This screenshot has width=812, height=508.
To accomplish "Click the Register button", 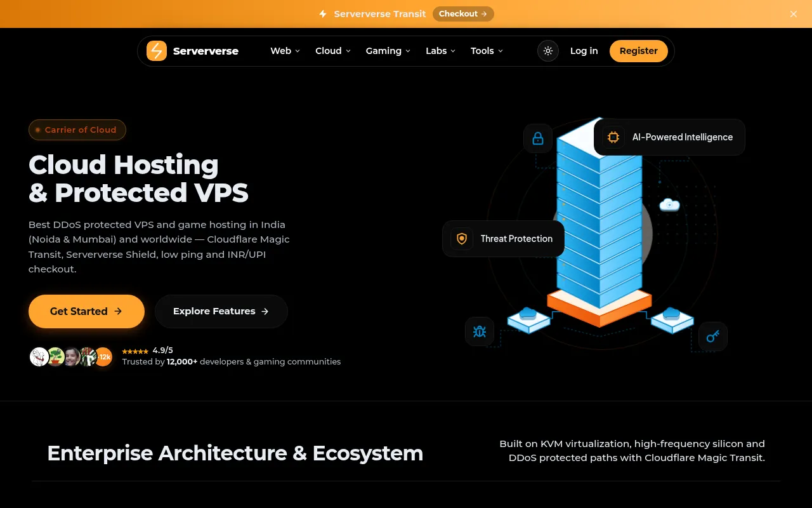I will (x=639, y=51).
